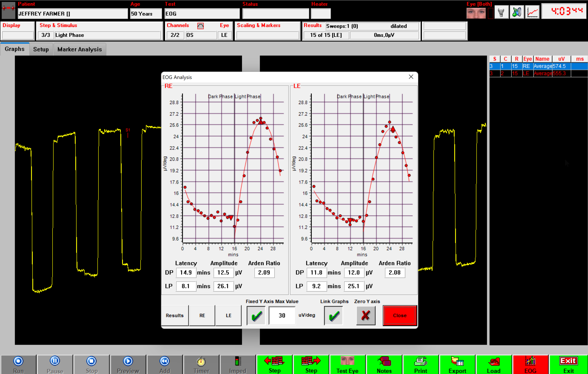The width and height of the screenshot is (588, 374).
Task: Disable the Link Graphs checkbox
Action: (x=333, y=315)
